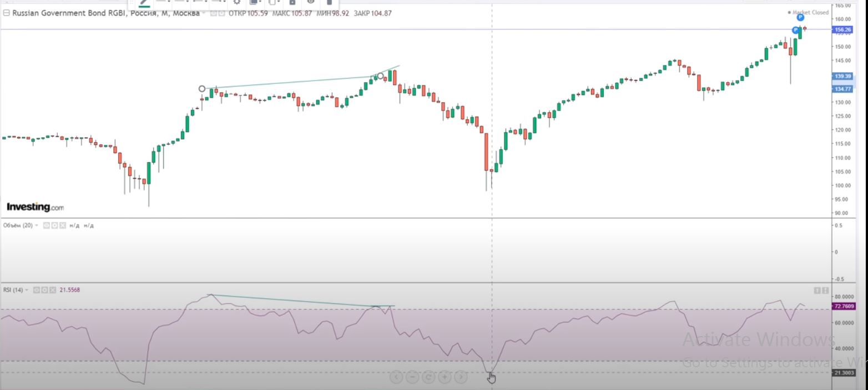This screenshot has height=390, width=868.
Task: Zoom in chart with plus button
Action: tap(445, 378)
